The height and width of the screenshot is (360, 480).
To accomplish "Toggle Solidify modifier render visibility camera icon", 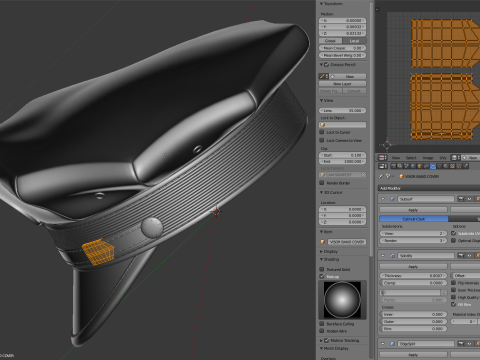I will (461, 255).
